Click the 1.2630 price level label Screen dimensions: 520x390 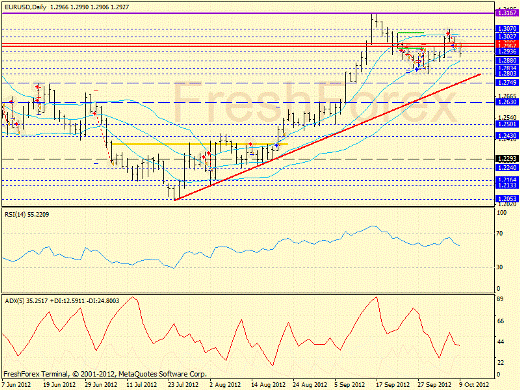point(507,102)
